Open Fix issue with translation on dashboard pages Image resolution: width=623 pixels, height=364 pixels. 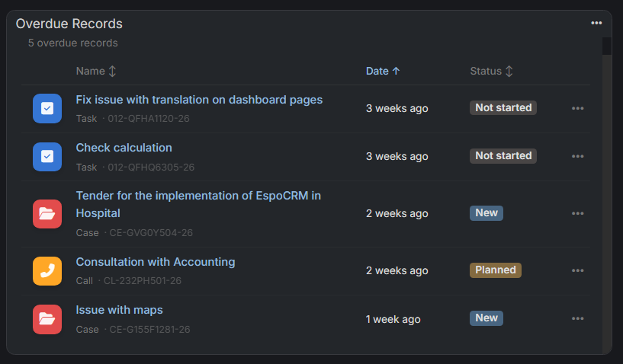[199, 100]
